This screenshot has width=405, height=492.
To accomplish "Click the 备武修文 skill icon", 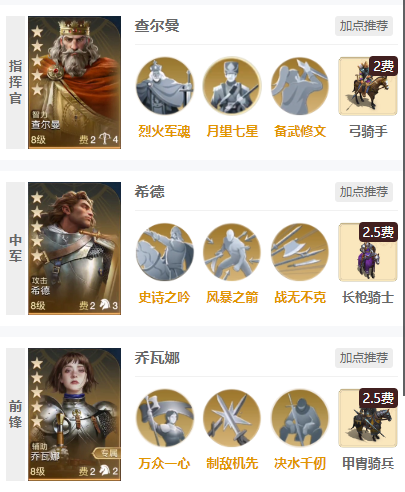I will 300,86.
